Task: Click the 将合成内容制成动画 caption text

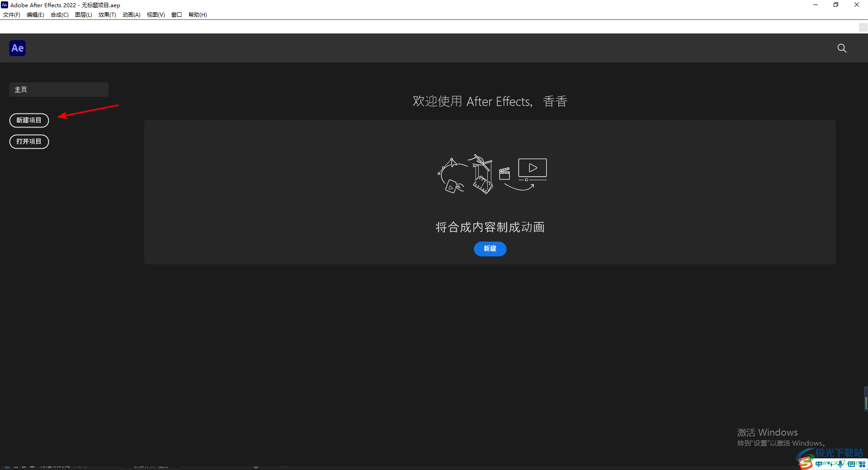Action: click(x=490, y=227)
